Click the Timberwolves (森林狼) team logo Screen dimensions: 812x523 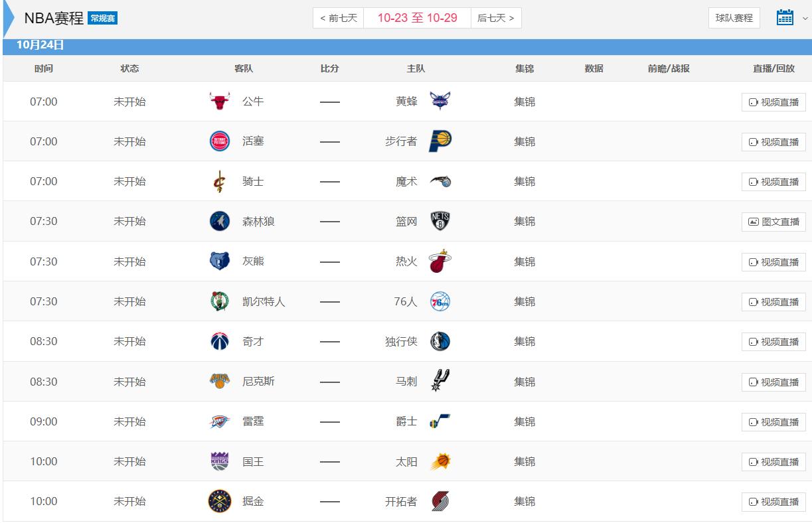[x=220, y=221]
